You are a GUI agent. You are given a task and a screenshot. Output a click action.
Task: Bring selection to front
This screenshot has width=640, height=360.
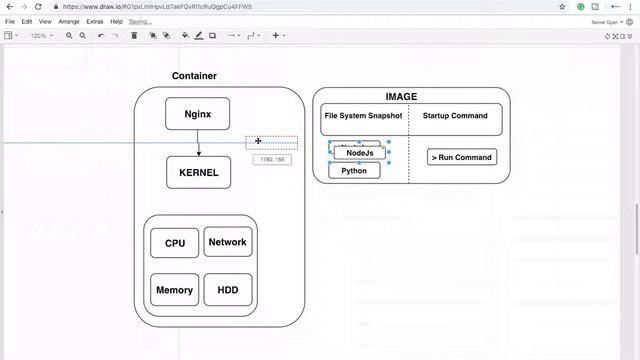153,36
